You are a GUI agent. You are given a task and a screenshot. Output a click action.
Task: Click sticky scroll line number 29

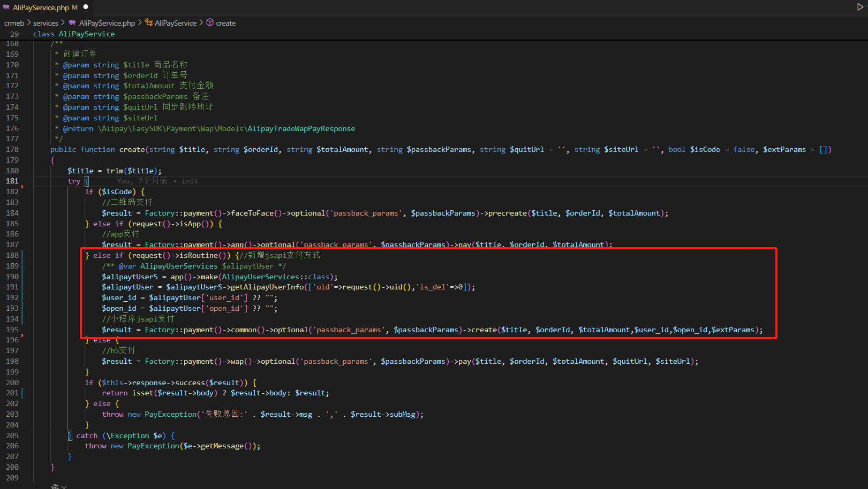[x=14, y=34]
